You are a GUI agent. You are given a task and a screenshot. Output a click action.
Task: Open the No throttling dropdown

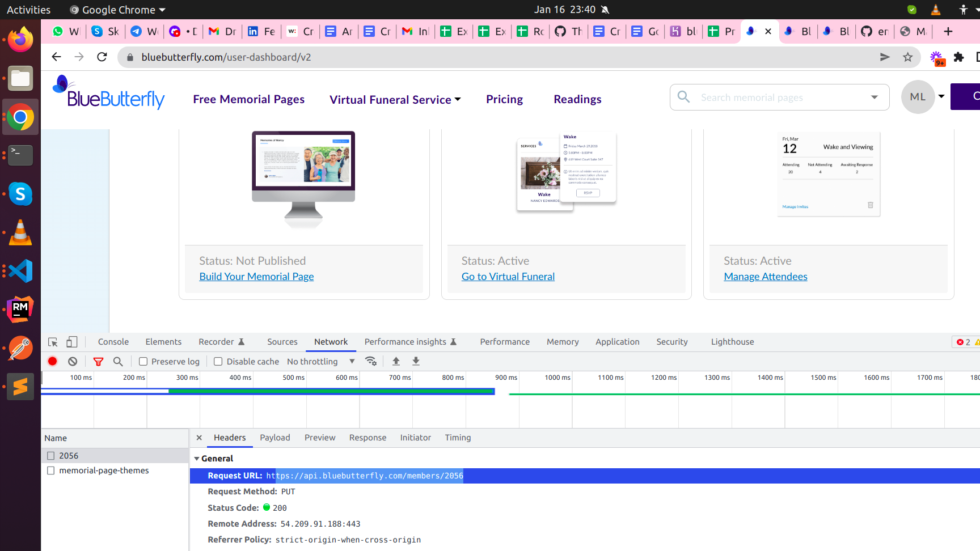point(321,362)
